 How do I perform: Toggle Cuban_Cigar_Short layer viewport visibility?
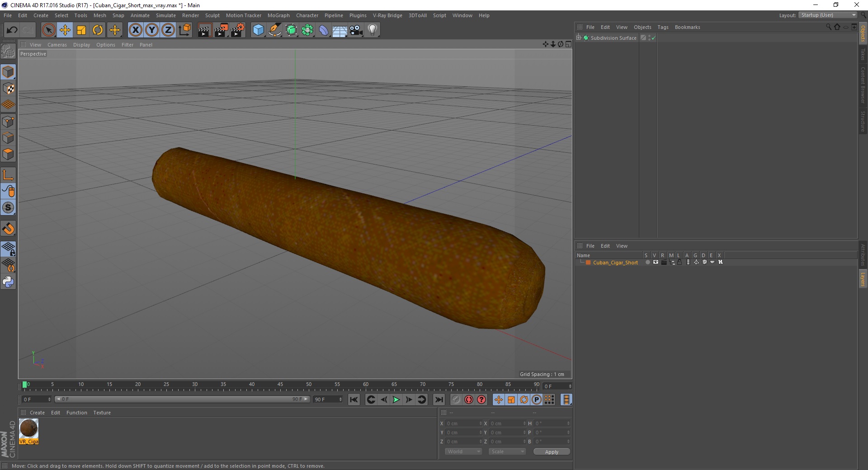656,262
